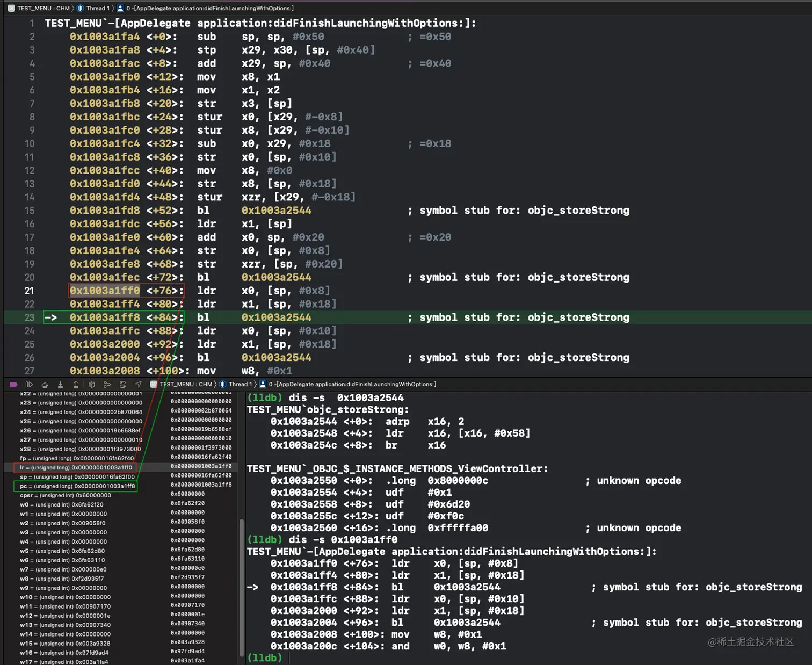Click the Thread 1 icon in the top jump bar
The width and height of the screenshot is (812, 665).
81,8
